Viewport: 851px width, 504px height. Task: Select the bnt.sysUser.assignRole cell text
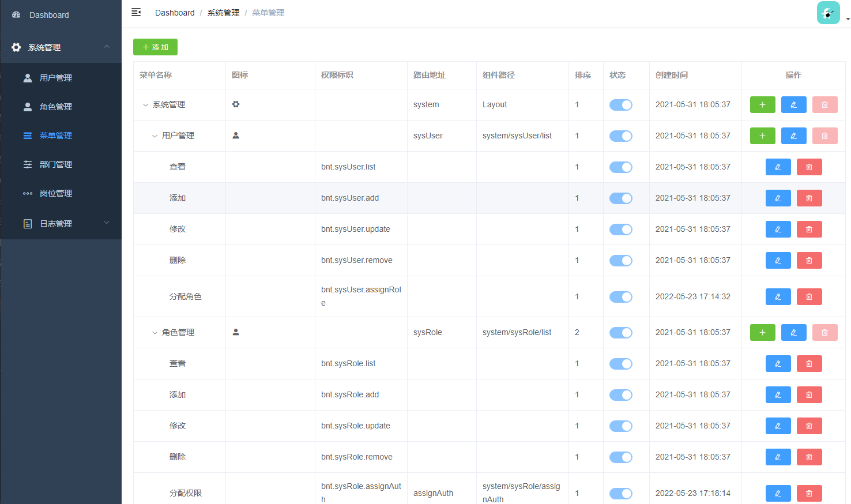361,296
